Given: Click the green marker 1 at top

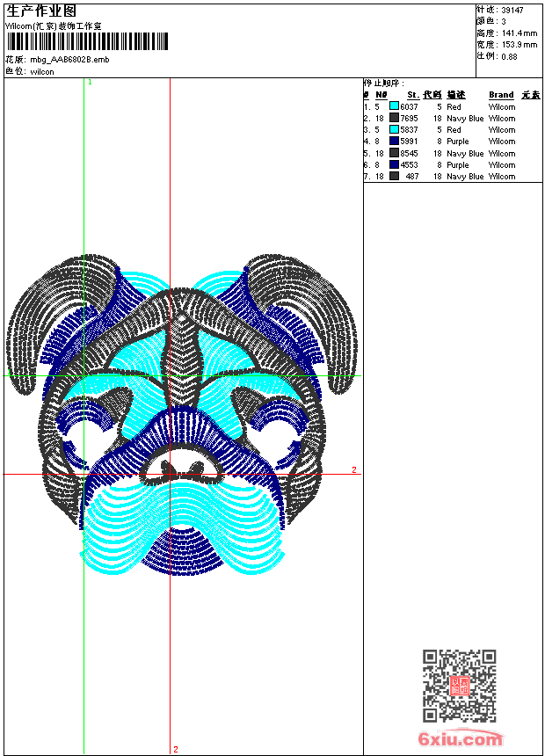Looking at the screenshot, I should click(90, 82).
